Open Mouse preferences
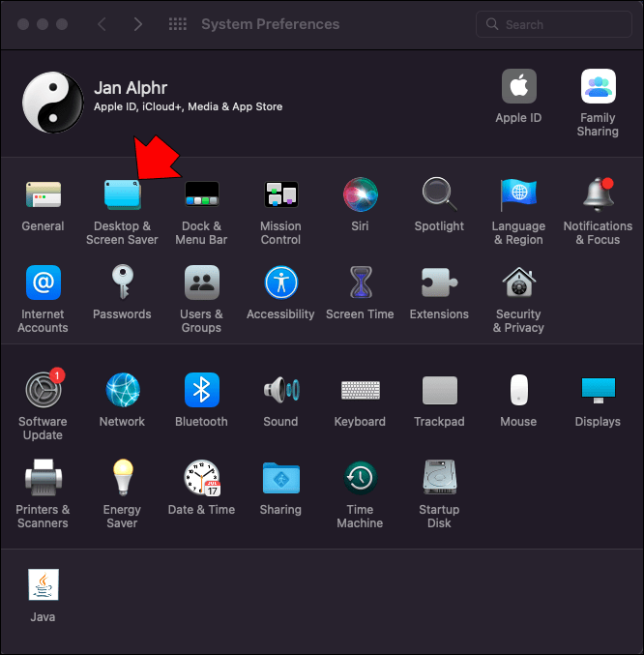Image resolution: width=644 pixels, height=655 pixels. click(x=519, y=390)
